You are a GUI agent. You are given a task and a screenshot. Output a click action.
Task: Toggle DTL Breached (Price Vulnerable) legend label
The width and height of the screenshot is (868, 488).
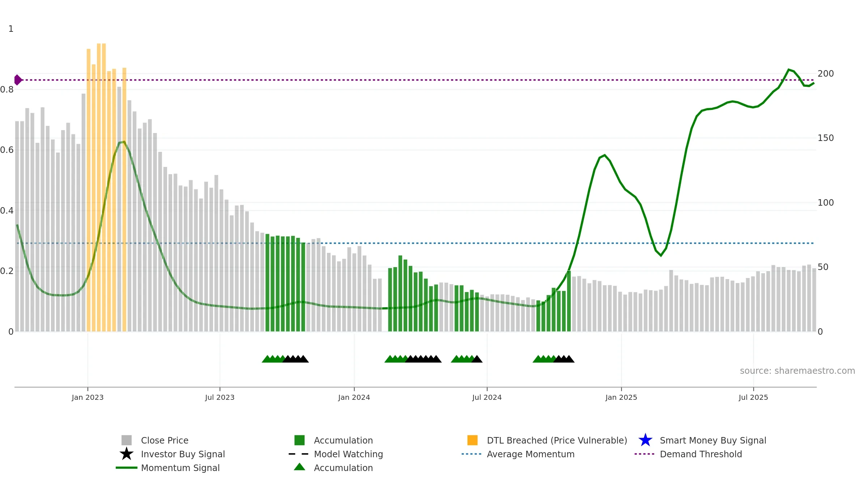coord(557,440)
